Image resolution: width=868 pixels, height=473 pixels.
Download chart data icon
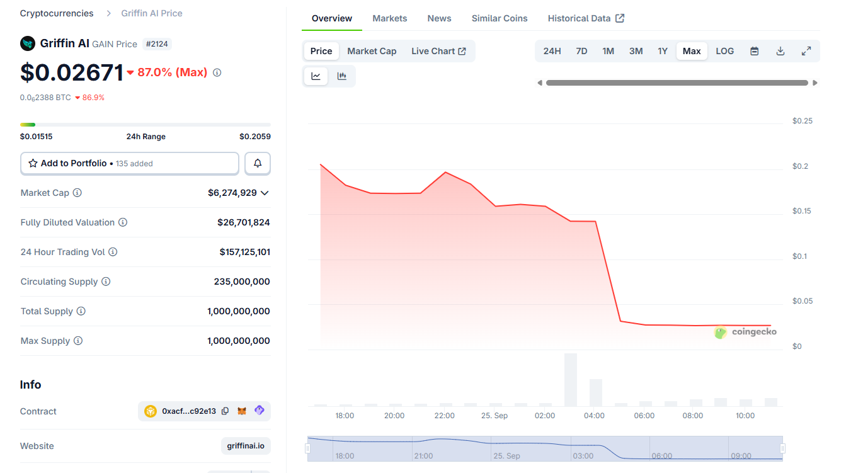coord(780,51)
